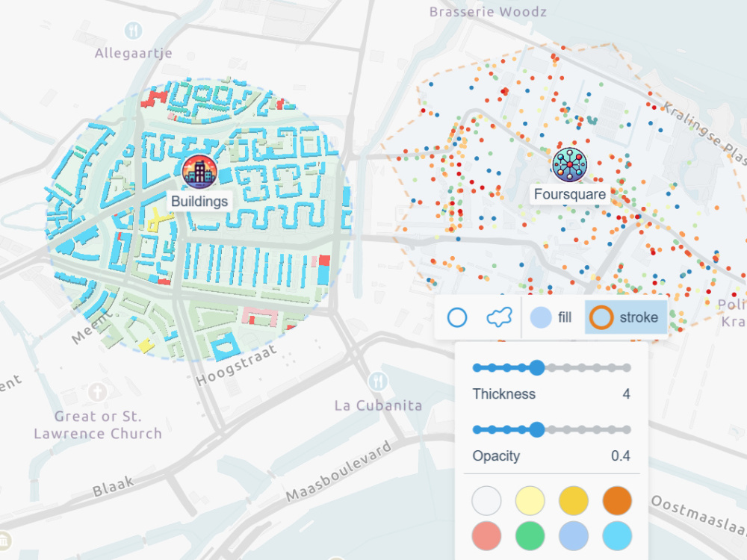The width and height of the screenshot is (747, 560).
Task: Click the Opacity value 0.4
Action: [620, 455]
